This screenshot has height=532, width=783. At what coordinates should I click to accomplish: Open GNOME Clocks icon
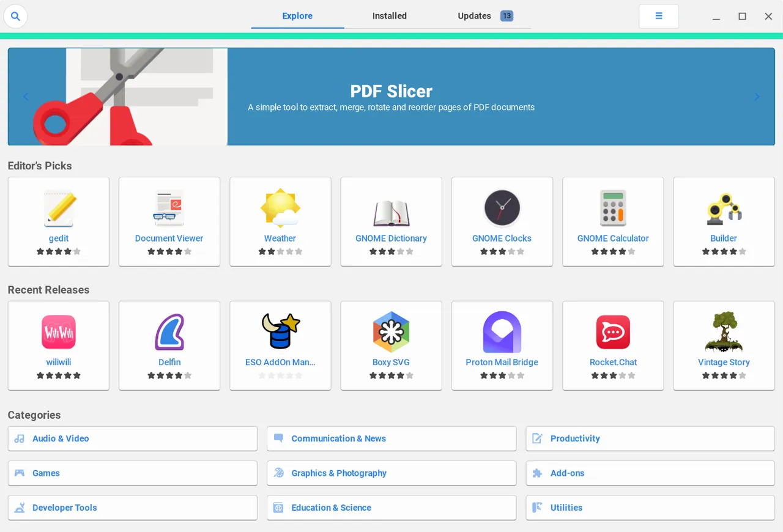[502, 209]
